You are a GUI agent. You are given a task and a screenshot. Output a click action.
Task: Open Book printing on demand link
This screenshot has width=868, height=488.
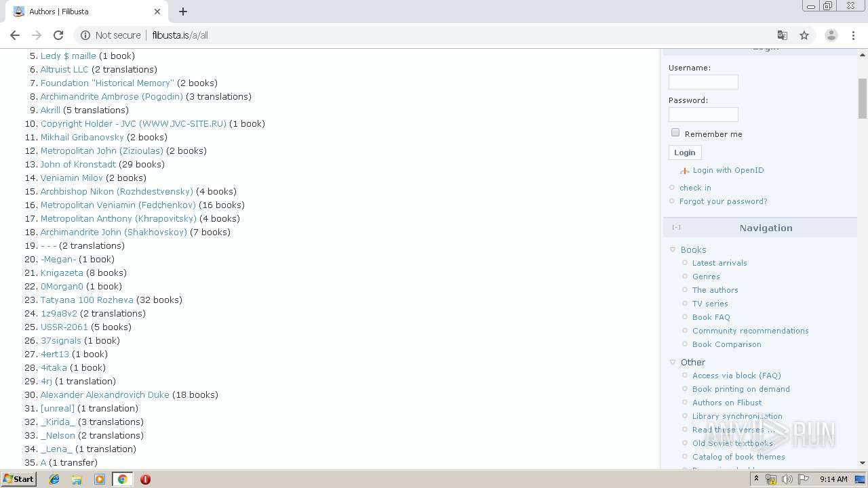pos(741,389)
